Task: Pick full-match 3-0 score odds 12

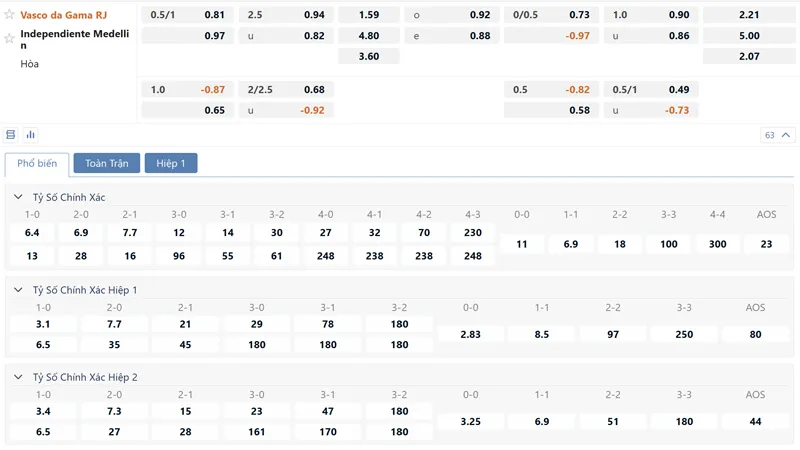Action: coord(179,233)
